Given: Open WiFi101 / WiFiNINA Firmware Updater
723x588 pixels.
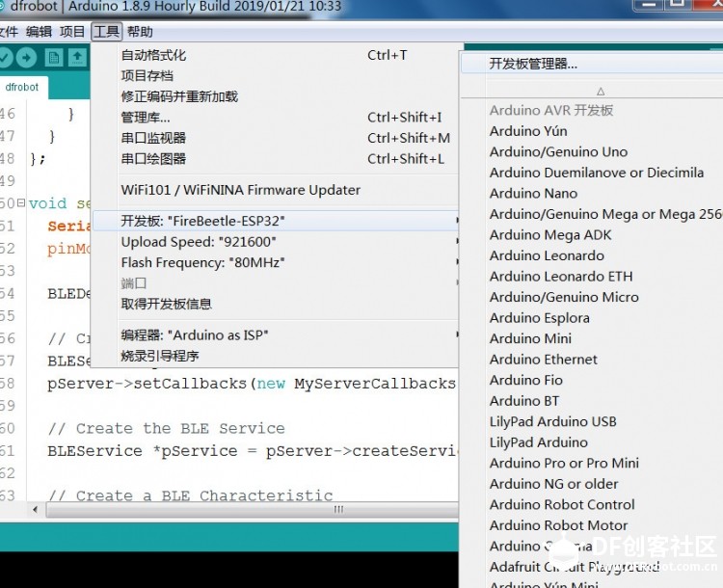Looking at the screenshot, I should 276,190.
